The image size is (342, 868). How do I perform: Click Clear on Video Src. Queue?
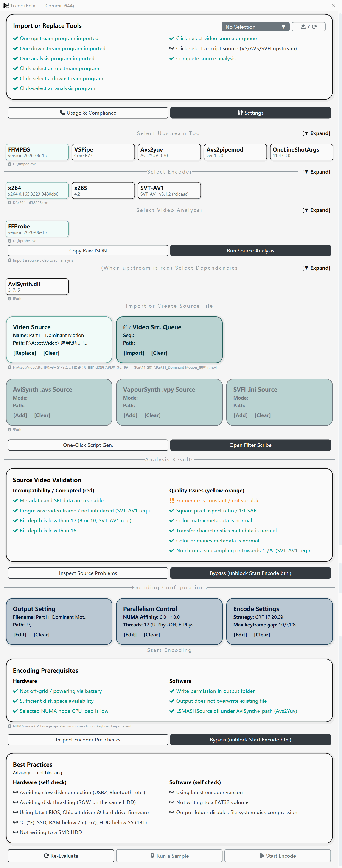159,353
